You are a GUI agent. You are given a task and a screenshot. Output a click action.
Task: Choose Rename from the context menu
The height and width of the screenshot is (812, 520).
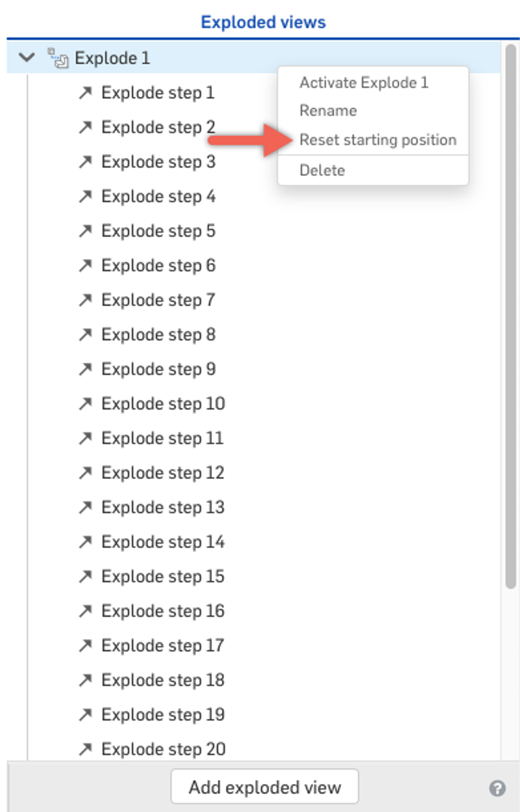pos(328,110)
